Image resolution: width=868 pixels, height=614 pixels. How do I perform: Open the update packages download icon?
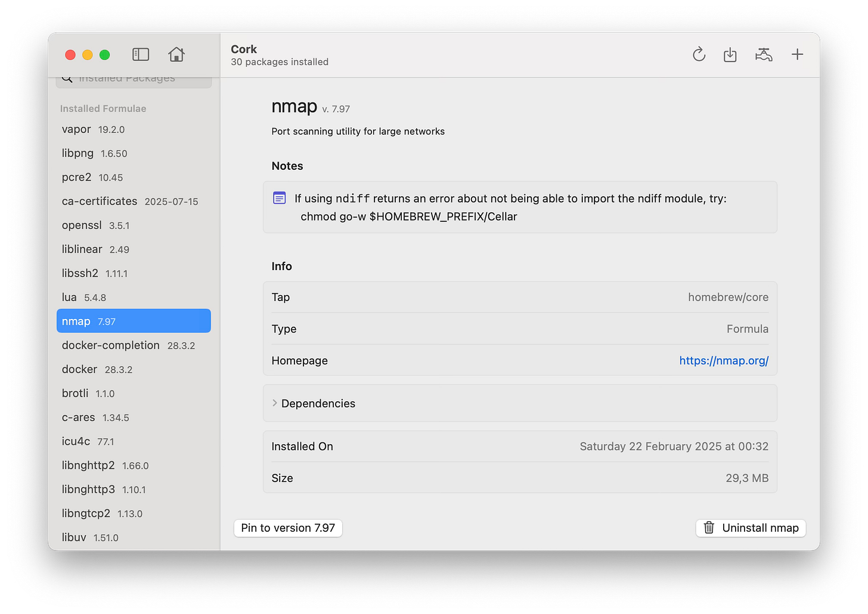[x=730, y=55]
